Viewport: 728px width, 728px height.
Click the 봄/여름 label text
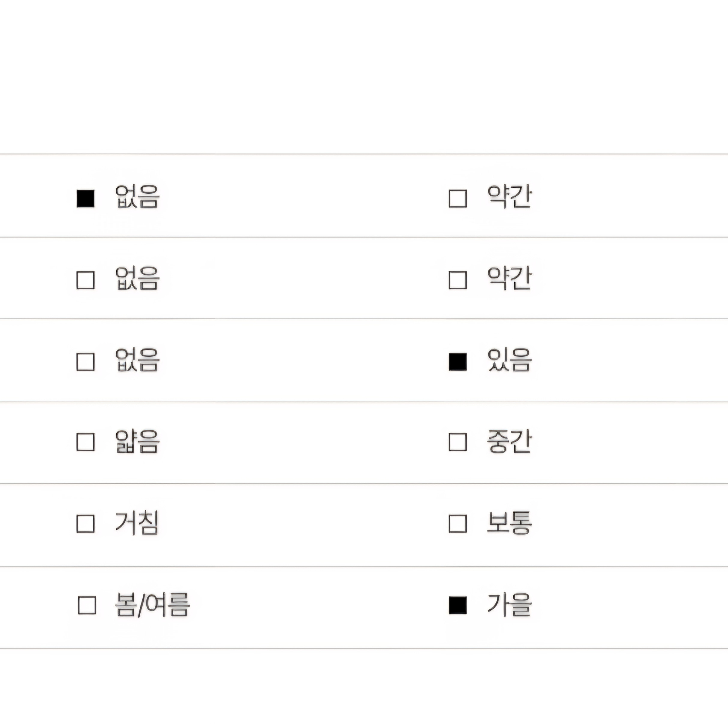[152, 605]
